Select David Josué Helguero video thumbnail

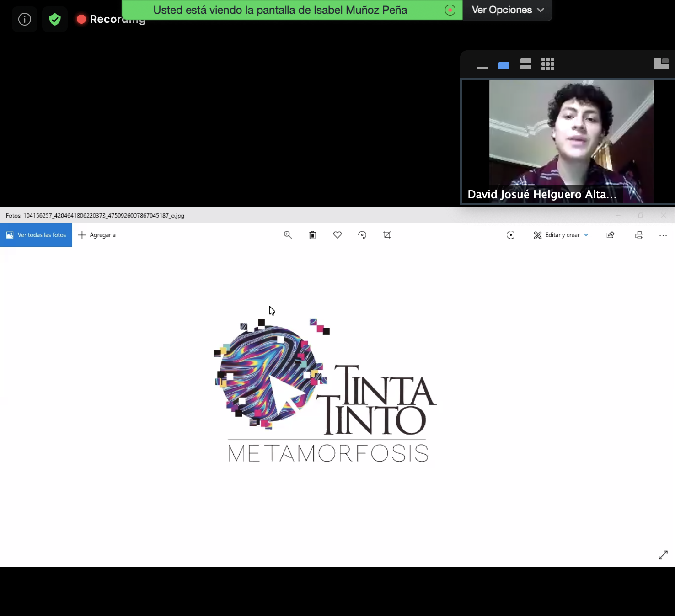point(568,141)
